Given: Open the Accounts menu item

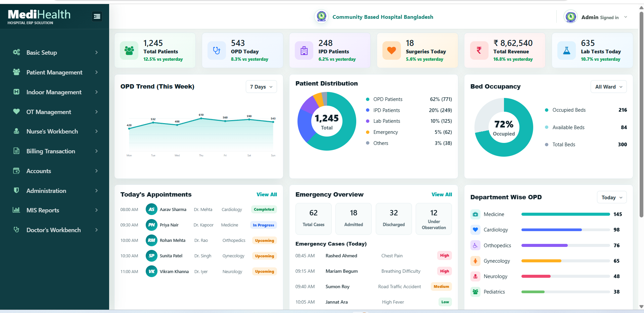Looking at the screenshot, I should click(x=54, y=171).
